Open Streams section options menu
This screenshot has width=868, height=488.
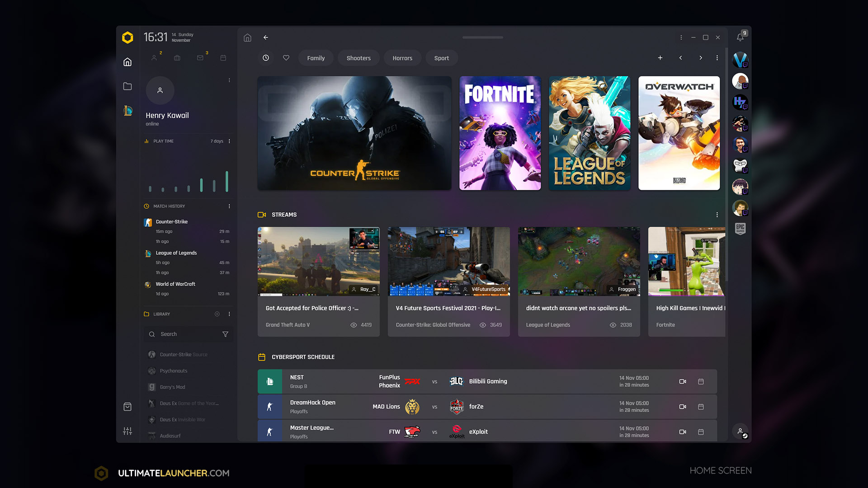[717, 215]
